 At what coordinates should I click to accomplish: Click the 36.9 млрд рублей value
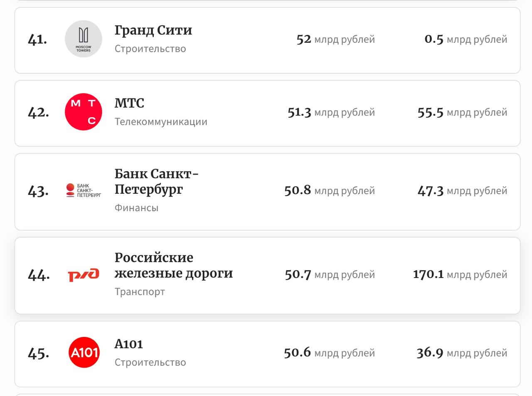(462, 353)
